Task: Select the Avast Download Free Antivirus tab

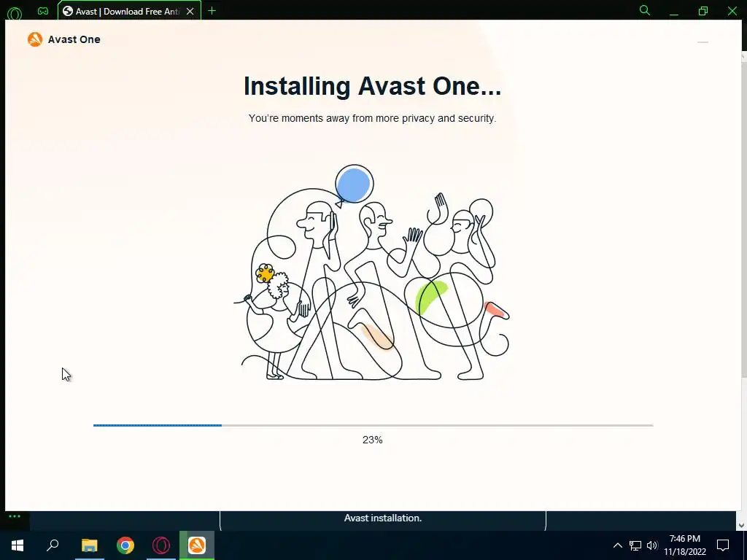Action: point(128,11)
